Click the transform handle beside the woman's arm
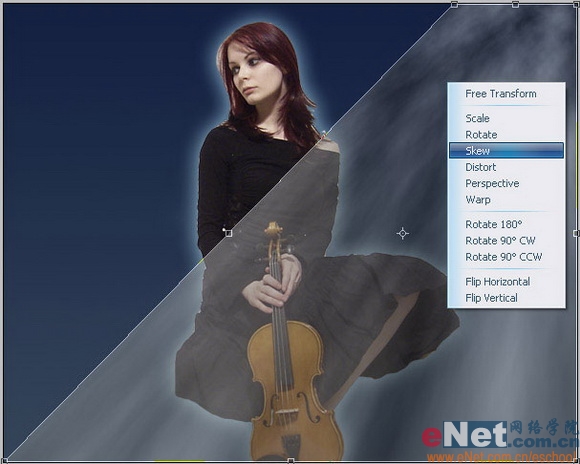 (228, 233)
